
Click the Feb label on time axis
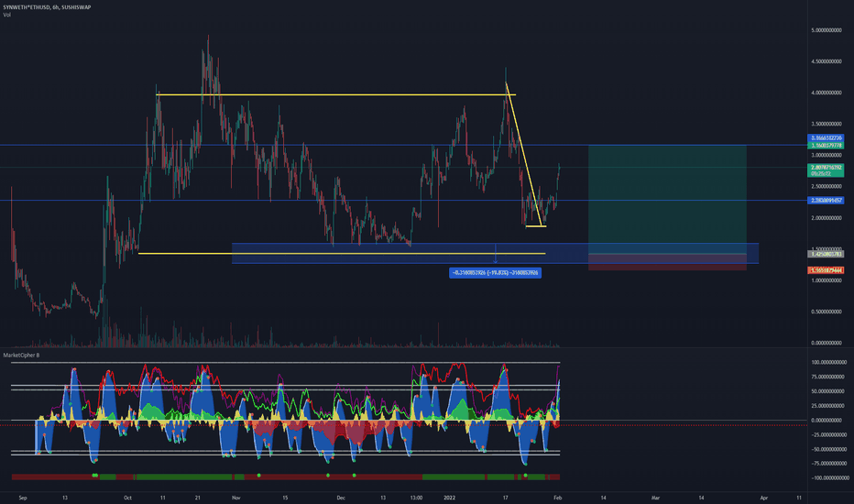(557, 498)
